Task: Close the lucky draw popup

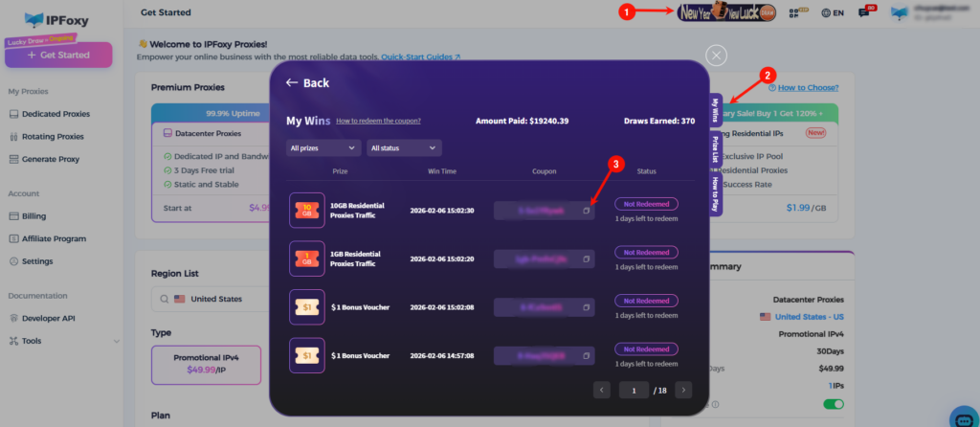Action: pos(717,55)
